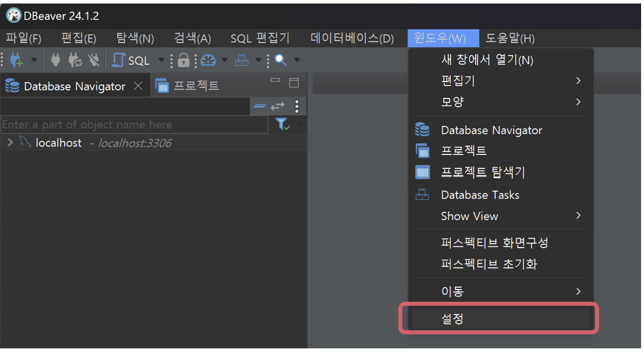Click the collapse all icon in navigator

point(260,107)
